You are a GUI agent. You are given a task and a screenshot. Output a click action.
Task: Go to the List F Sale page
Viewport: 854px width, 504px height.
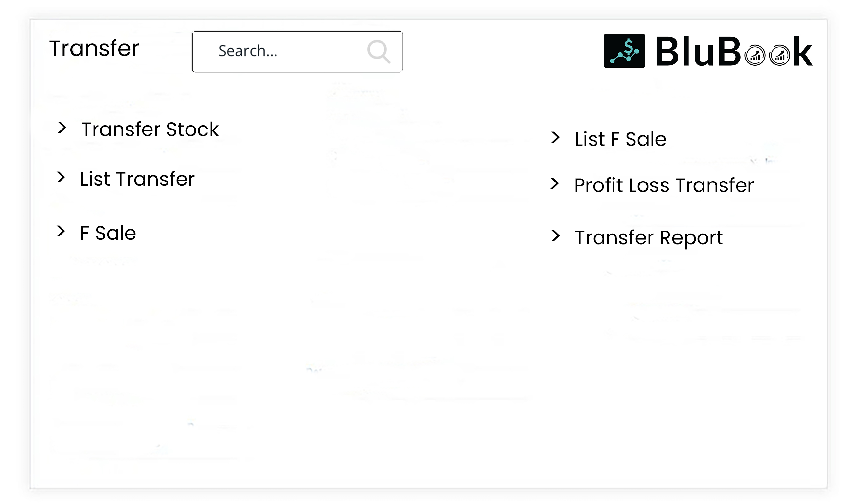coord(620,139)
